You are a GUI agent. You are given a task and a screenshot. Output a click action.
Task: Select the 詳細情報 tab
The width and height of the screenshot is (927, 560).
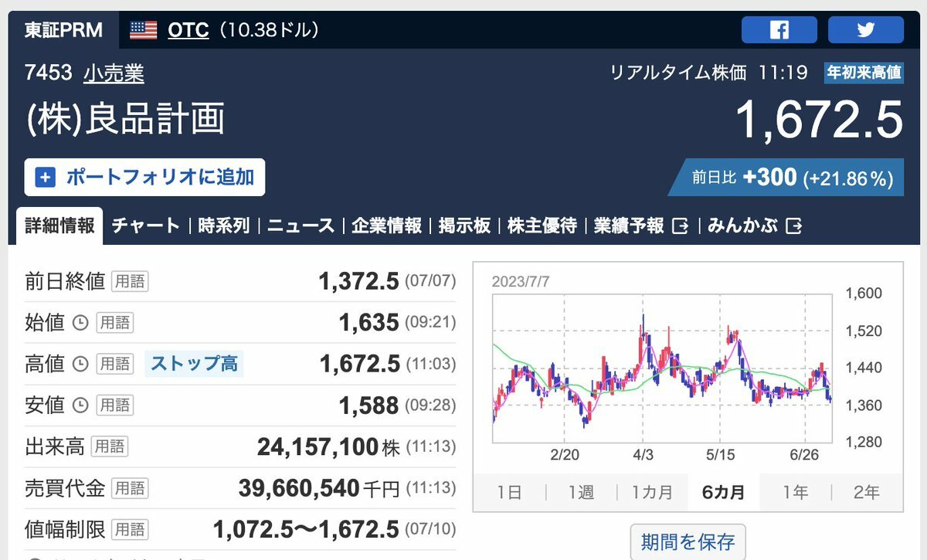59,226
